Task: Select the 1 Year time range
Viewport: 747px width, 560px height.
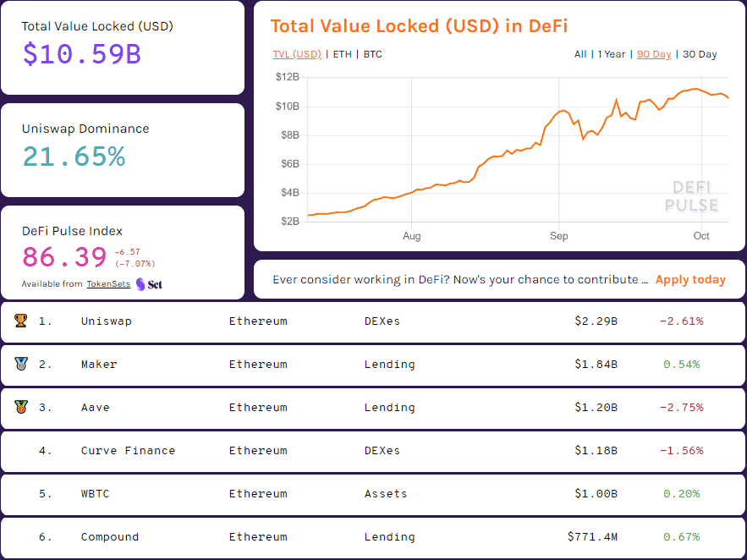Action: (612, 54)
